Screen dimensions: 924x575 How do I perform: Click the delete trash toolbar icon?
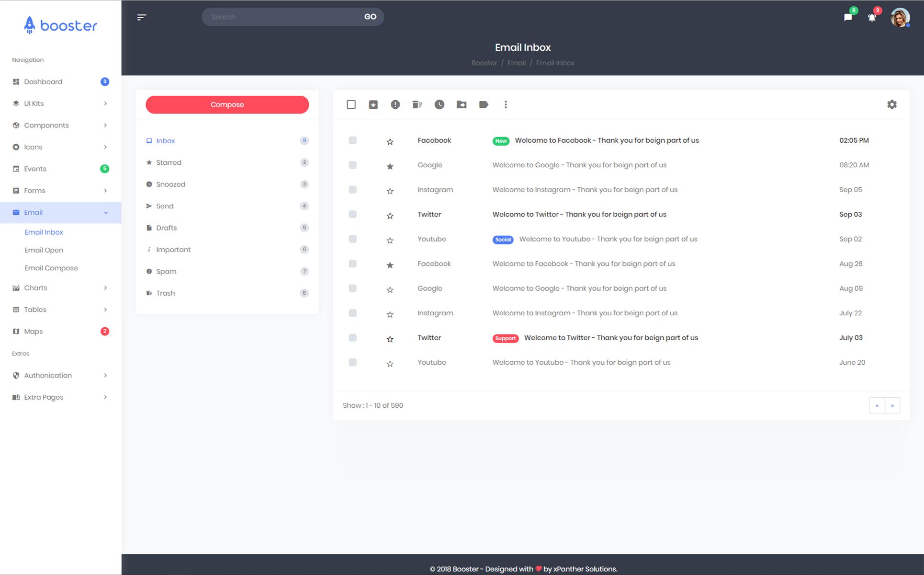pyautogui.click(x=417, y=104)
